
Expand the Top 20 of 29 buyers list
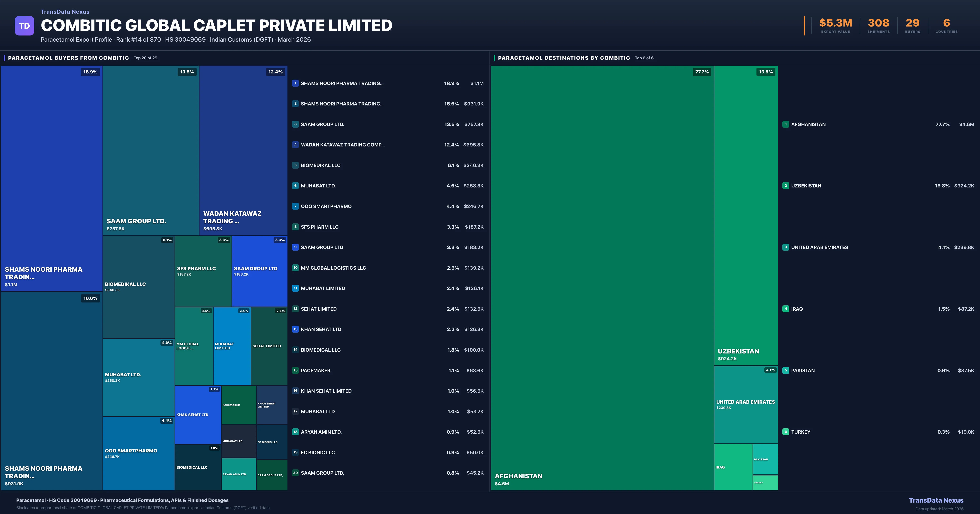pos(145,58)
